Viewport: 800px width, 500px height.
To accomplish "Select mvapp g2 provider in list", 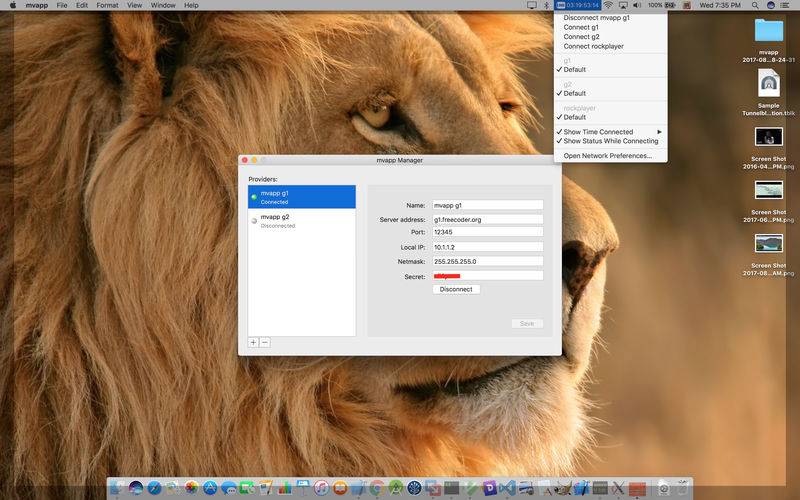I will [302, 221].
